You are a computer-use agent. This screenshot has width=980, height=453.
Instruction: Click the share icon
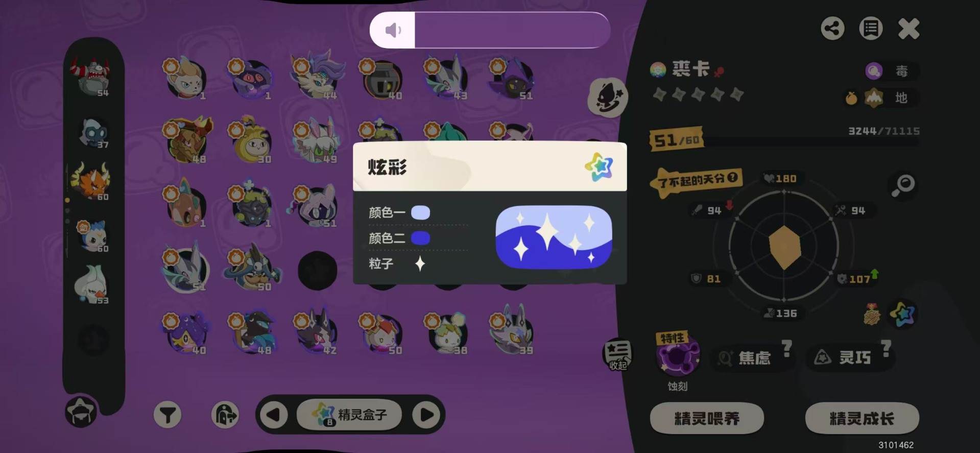click(x=832, y=29)
